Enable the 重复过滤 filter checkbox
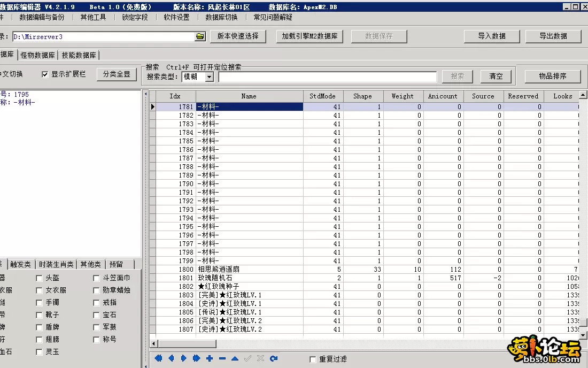 (313, 359)
